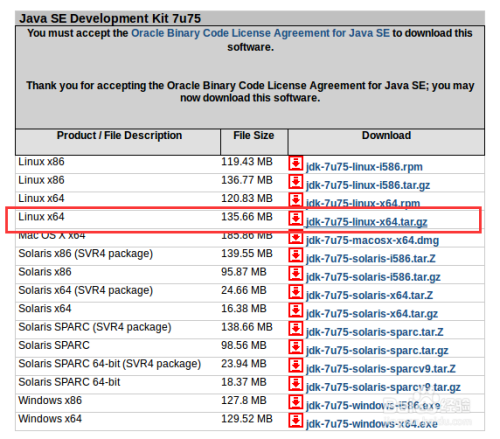Click download icon for jdk-7u75-solaris-sparcv9.tar.Z
Screen dimensions: 500x439
pyautogui.click(x=296, y=365)
